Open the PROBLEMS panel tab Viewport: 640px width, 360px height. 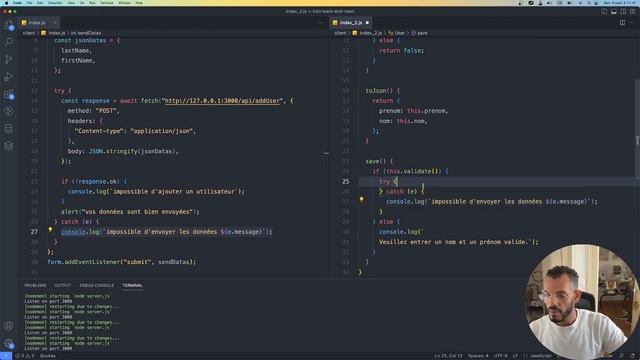tap(35, 285)
